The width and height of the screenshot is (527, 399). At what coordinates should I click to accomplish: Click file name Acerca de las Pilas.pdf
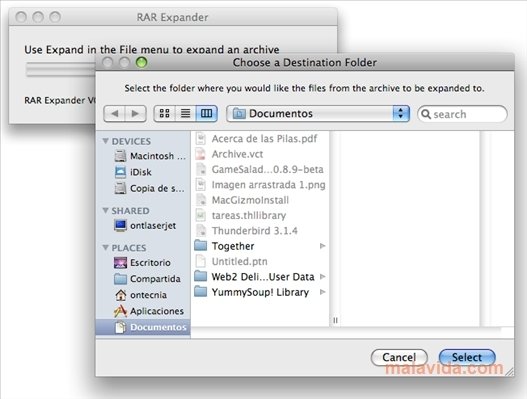[264, 138]
